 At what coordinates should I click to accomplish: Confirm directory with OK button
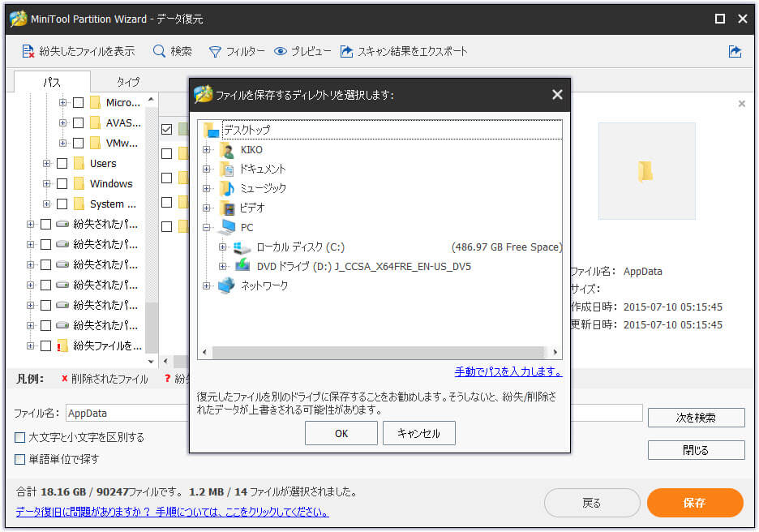pos(341,433)
